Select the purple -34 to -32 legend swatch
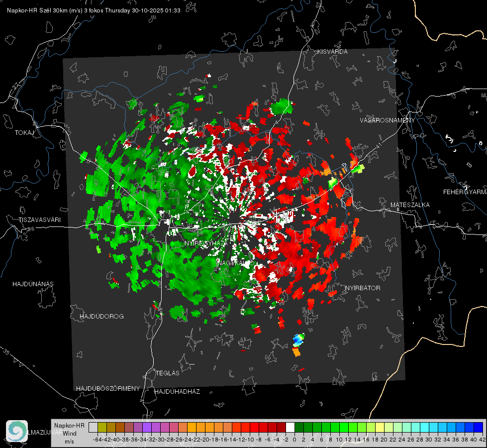 point(147,427)
